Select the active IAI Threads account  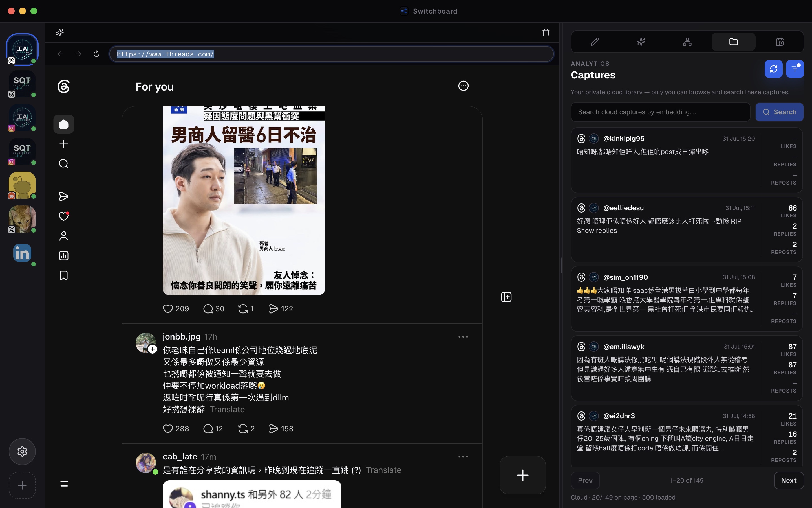click(x=22, y=50)
